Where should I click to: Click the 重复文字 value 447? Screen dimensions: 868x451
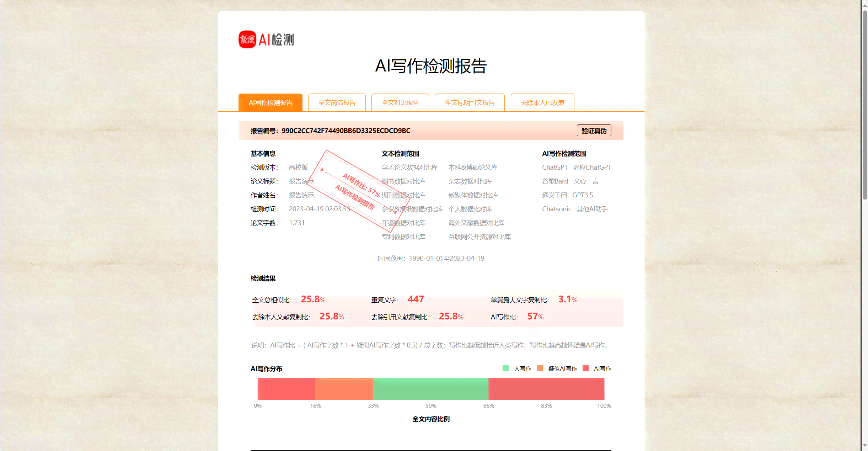[416, 299]
